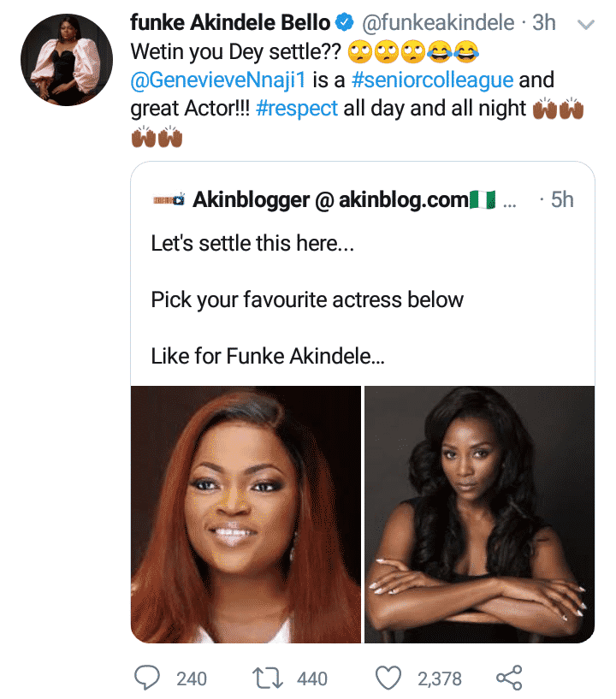The width and height of the screenshot is (616, 699).
Task: Click the Akinblogger @ akinblog.com name
Action: [331, 200]
